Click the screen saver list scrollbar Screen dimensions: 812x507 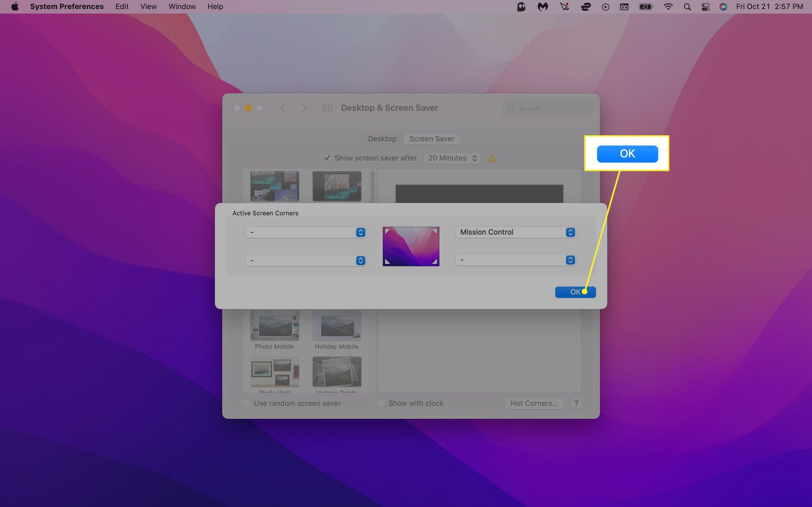pos(372,187)
